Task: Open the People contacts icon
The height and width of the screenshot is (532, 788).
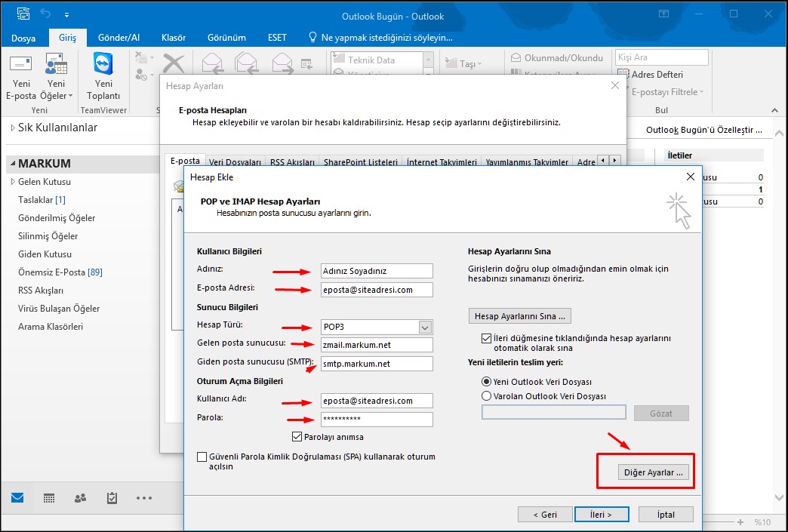Action: [81, 498]
